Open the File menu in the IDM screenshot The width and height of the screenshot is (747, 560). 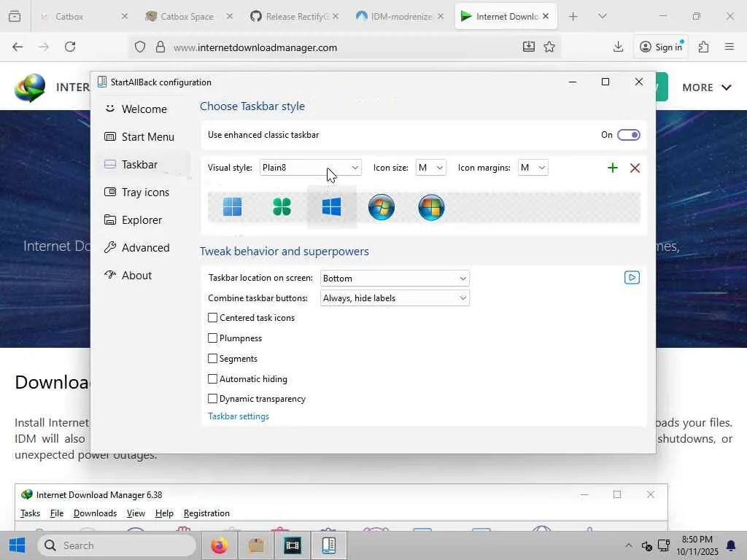[57, 513]
